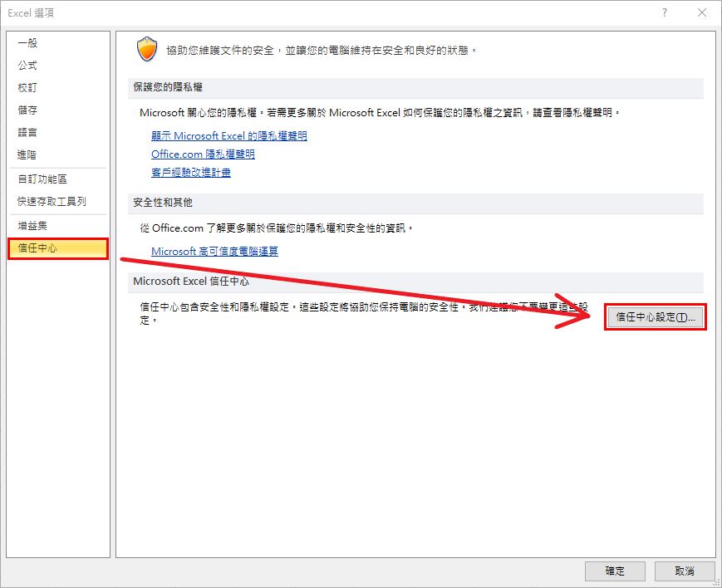Click the Microsoft Excel 信任中心 section heading
722x588 pixels.
click(x=191, y=282)
